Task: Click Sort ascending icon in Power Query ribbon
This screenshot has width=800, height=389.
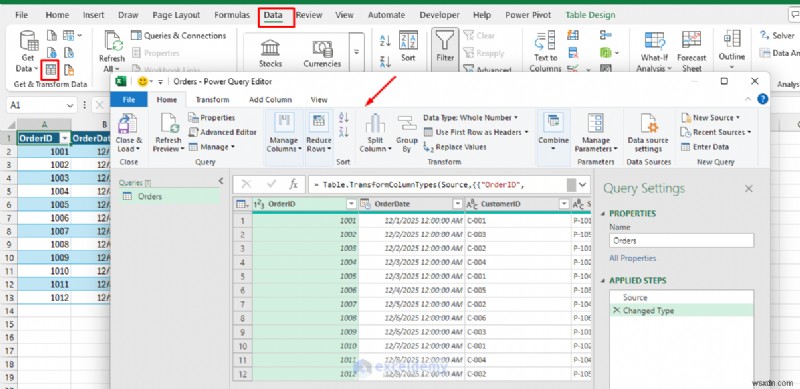Action: [344, 118]
